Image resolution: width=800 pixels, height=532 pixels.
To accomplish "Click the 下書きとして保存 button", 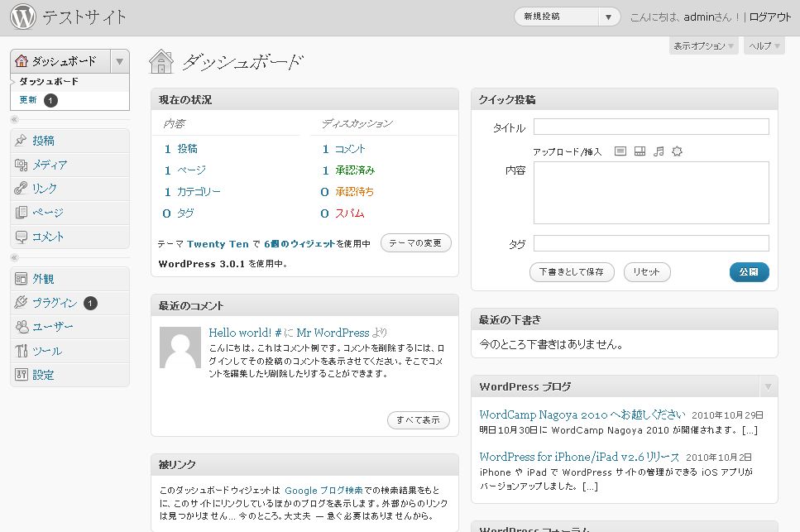I will click(x=572, y=272).
